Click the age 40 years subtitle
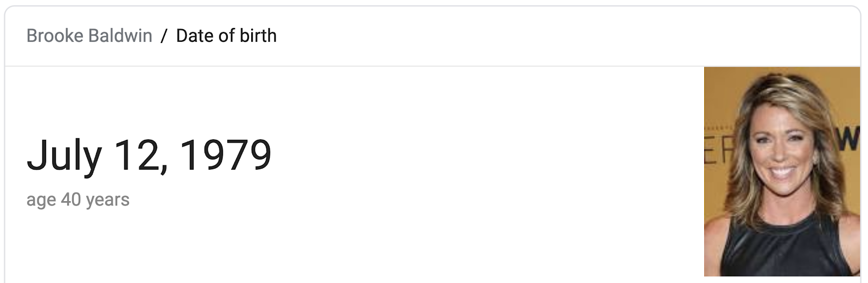Screen dimensions: 868x283 point(78,200)
